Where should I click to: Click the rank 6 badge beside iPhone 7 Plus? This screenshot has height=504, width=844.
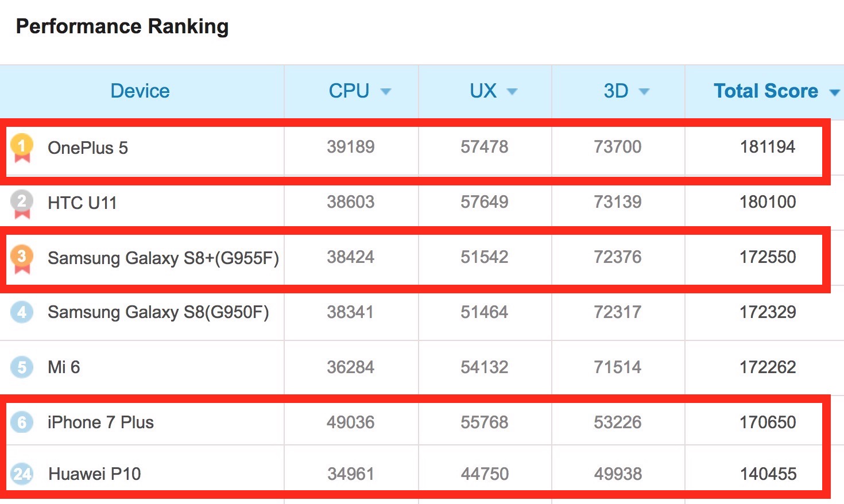point(22,422)
